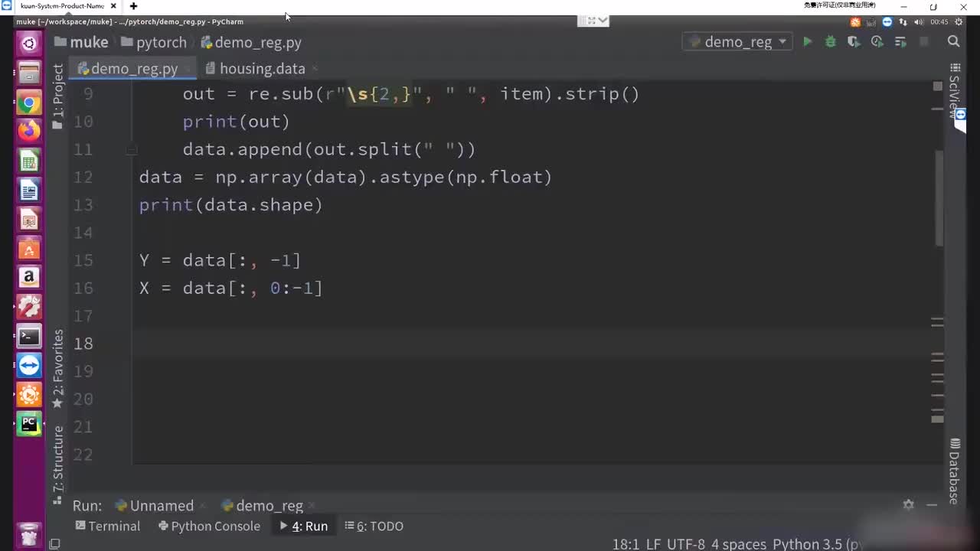Open Files manager from the dock
The height and width of the screenshot is (551, 980).
tap(29, 73)
